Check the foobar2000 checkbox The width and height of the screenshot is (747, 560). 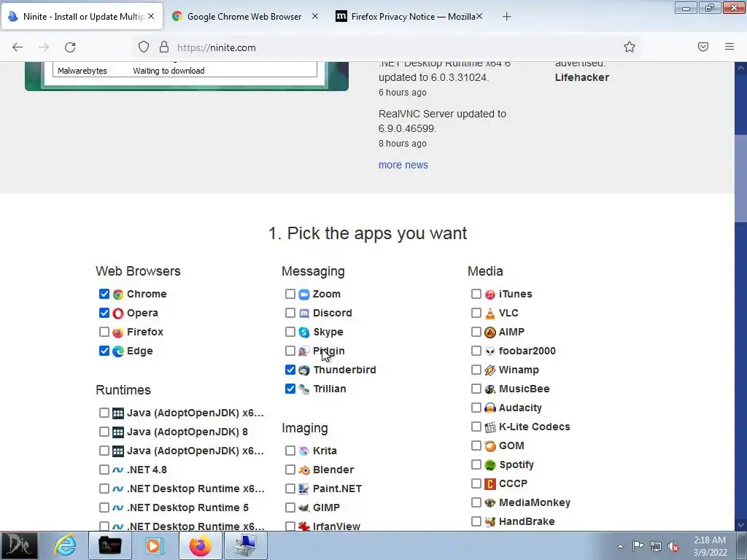tap(476, 351)
